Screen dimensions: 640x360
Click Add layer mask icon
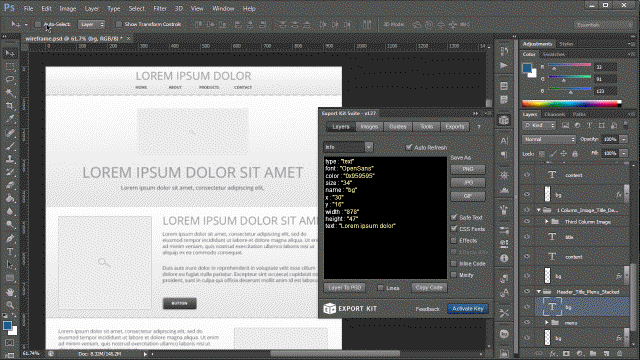(x=566, y=353)
